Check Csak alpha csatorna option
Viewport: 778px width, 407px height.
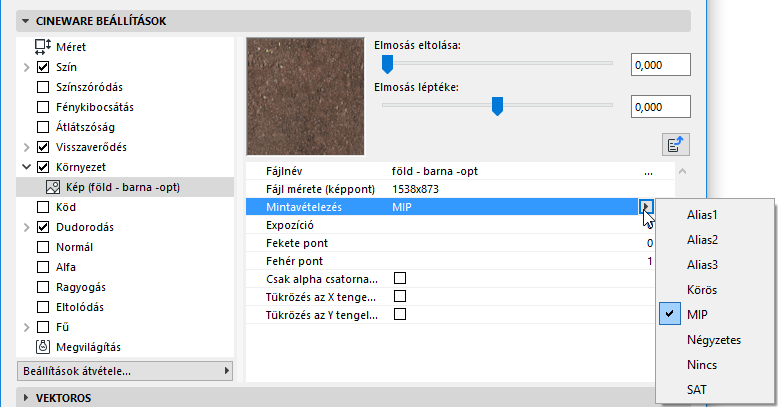(x=400, y=278)
